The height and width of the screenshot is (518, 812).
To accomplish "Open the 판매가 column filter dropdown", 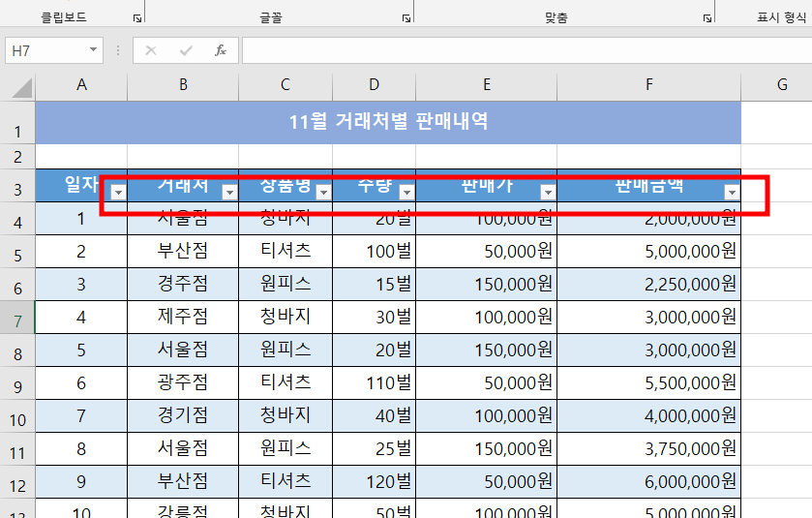I will pos(548,192).
